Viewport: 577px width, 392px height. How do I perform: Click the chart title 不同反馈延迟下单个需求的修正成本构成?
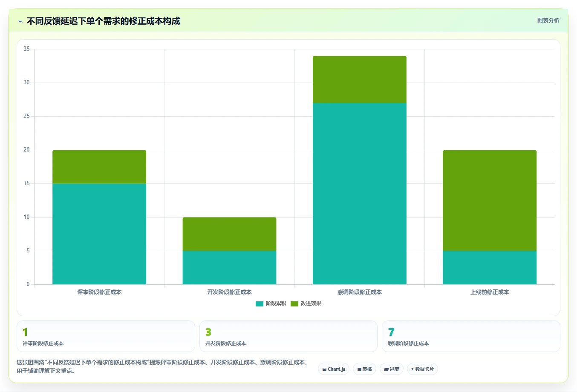[x=103, y=21]
